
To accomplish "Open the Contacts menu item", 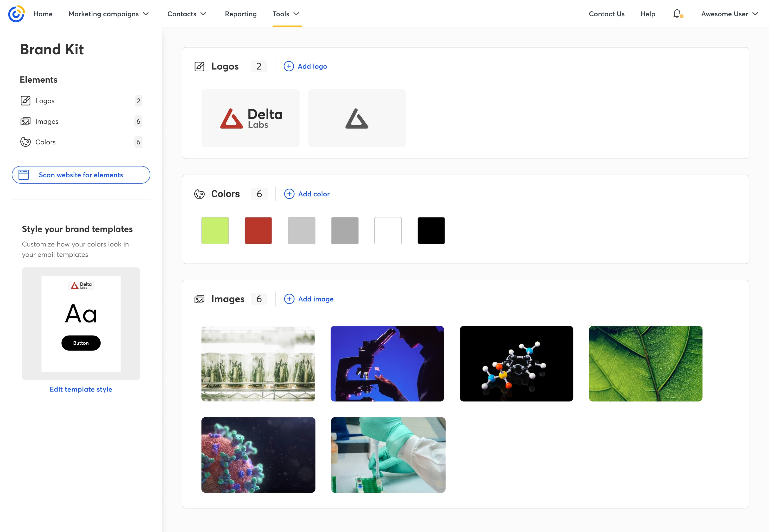I will point(182,14).
